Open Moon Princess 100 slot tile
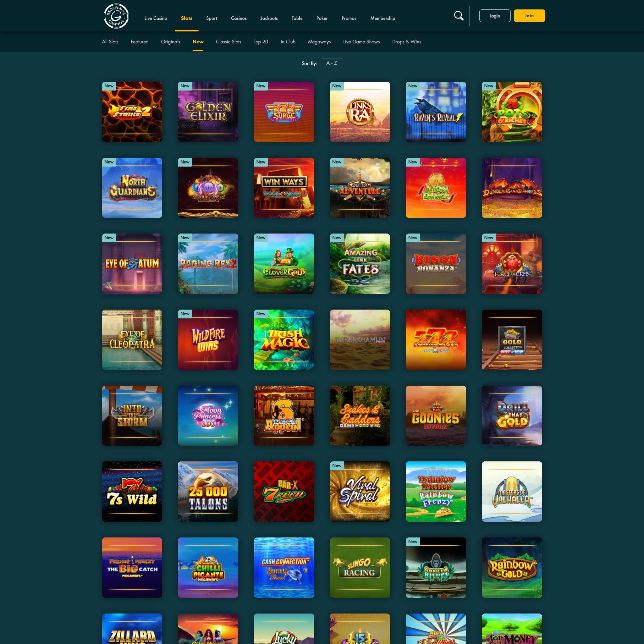 [x=208, y=415]
